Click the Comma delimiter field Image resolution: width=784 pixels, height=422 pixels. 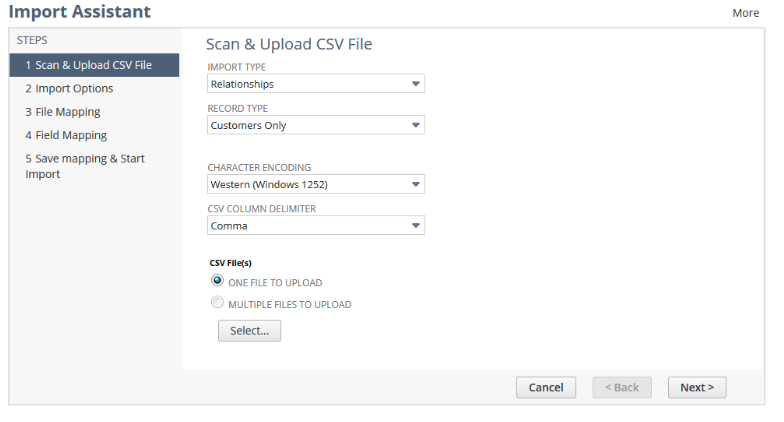(x=306, y=226)
